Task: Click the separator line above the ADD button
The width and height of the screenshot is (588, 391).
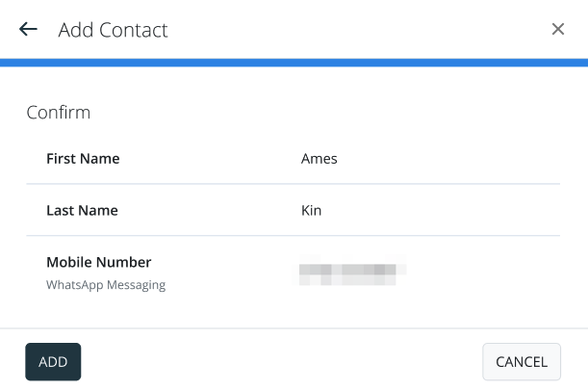Action: click(x=294, y=329)
